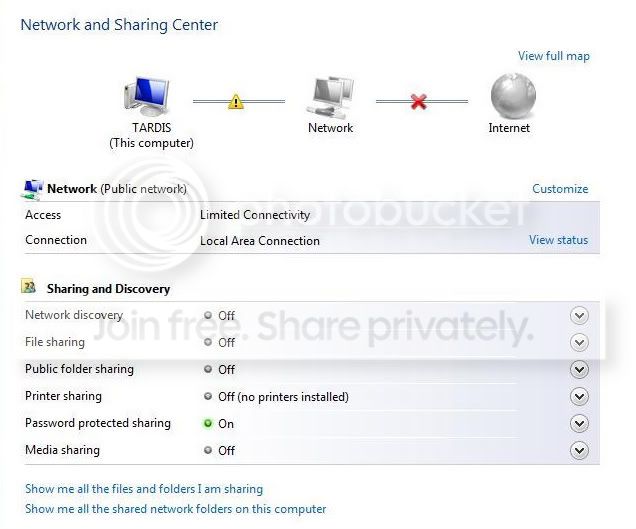Click the Connection row label

(x=56, y=240)
